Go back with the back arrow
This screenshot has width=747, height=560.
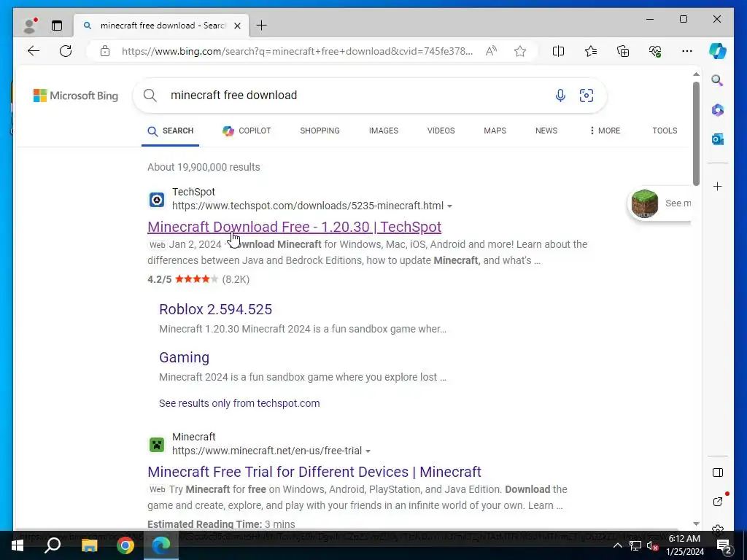pos(34,51)
